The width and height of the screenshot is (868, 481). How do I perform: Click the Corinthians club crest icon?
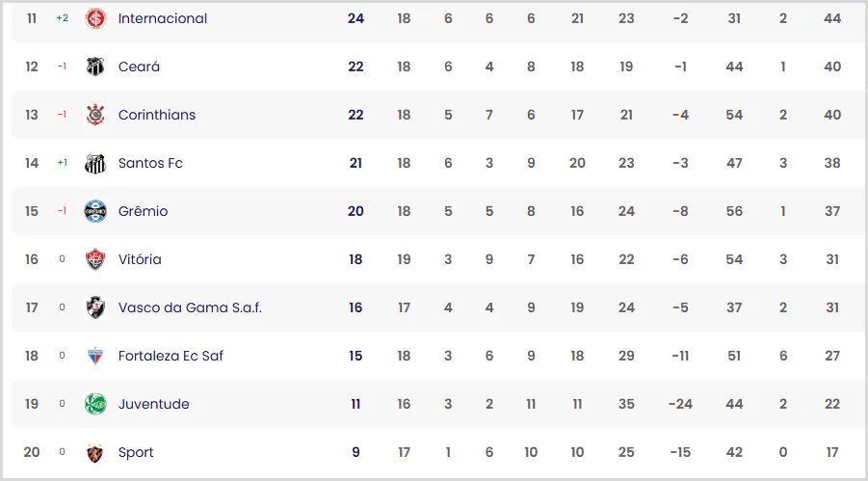pos(95,115)
